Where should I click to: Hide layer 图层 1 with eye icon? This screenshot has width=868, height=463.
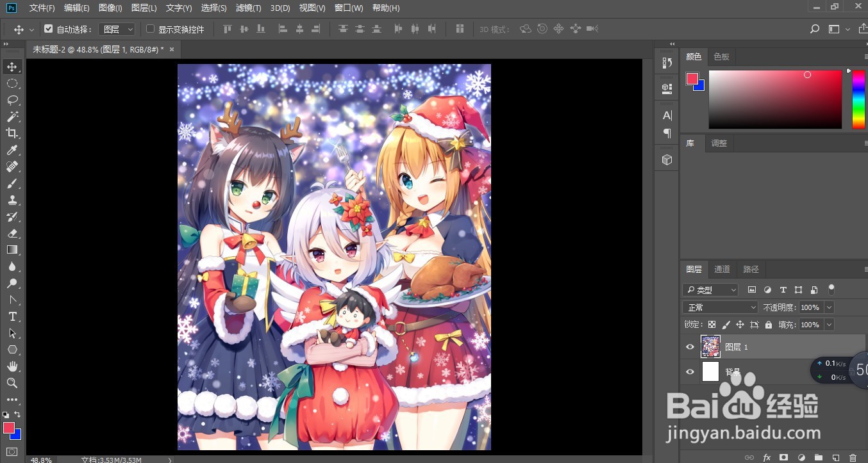[690, 346]
